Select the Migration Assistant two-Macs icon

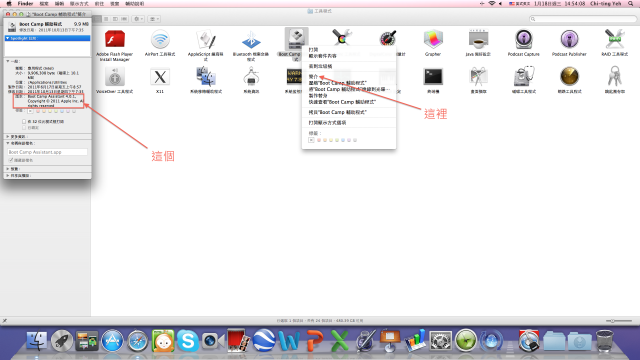click(x=206, y=77)
